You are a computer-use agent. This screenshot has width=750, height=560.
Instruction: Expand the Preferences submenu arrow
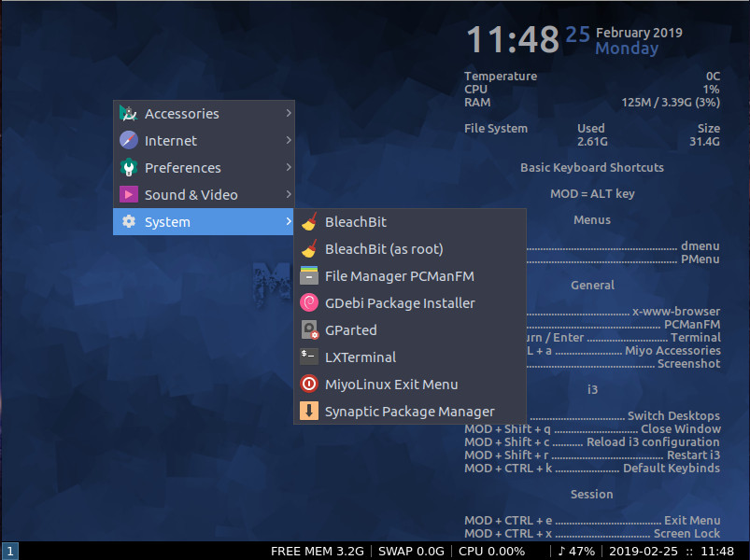tap(289, 167)
